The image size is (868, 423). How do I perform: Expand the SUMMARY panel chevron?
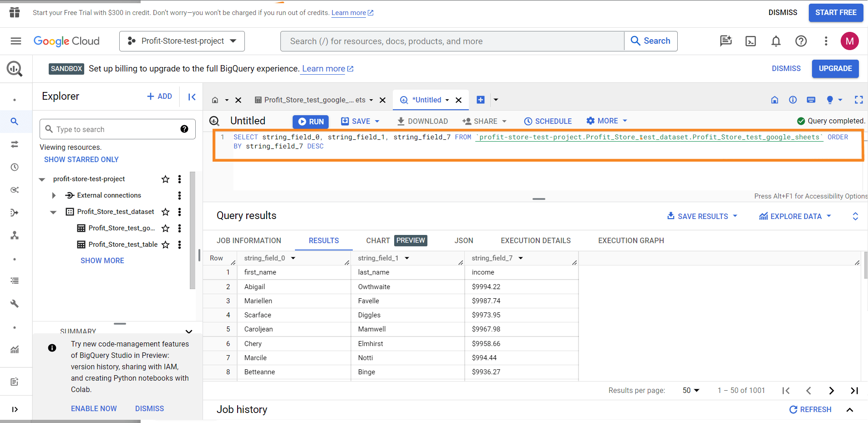[189, 331]
